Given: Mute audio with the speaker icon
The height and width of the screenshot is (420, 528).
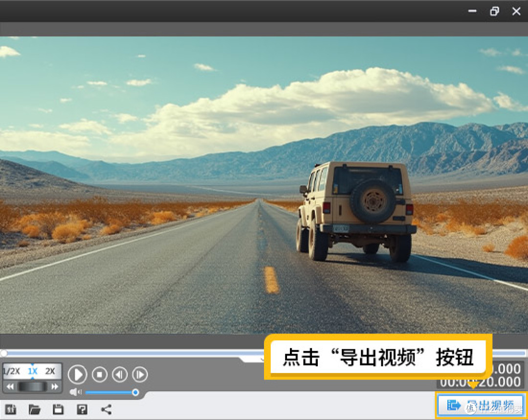Looking at the screenshot, I should [x=75, y=392].
